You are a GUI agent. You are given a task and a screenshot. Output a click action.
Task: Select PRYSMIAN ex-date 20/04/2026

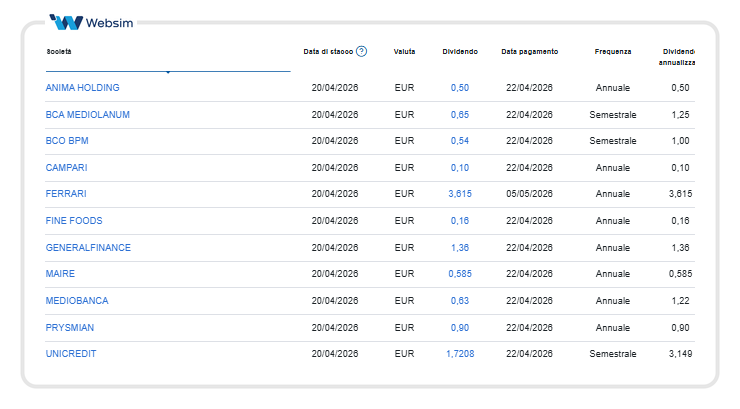335,327
